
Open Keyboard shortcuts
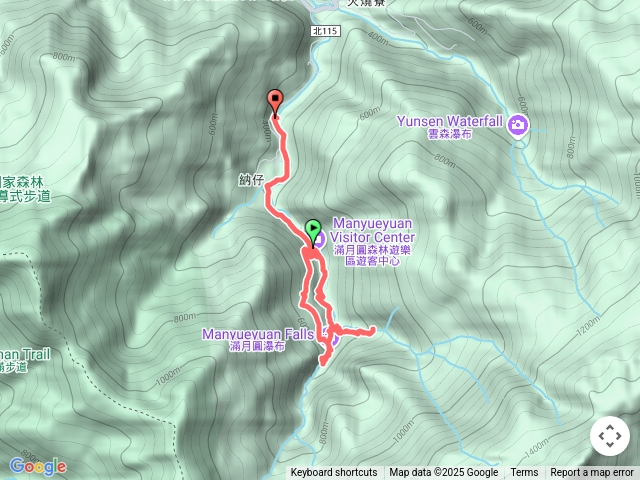click(x=334, y=473)
